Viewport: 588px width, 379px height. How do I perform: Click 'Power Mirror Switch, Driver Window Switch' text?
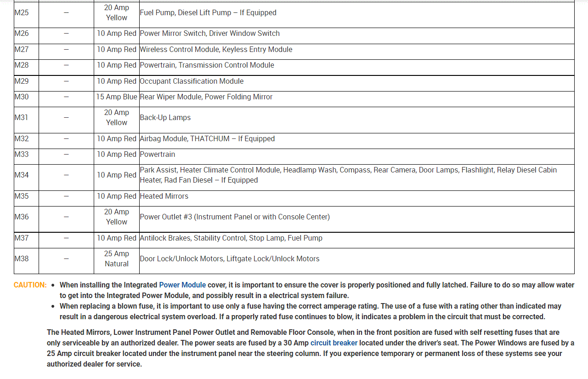209,34
